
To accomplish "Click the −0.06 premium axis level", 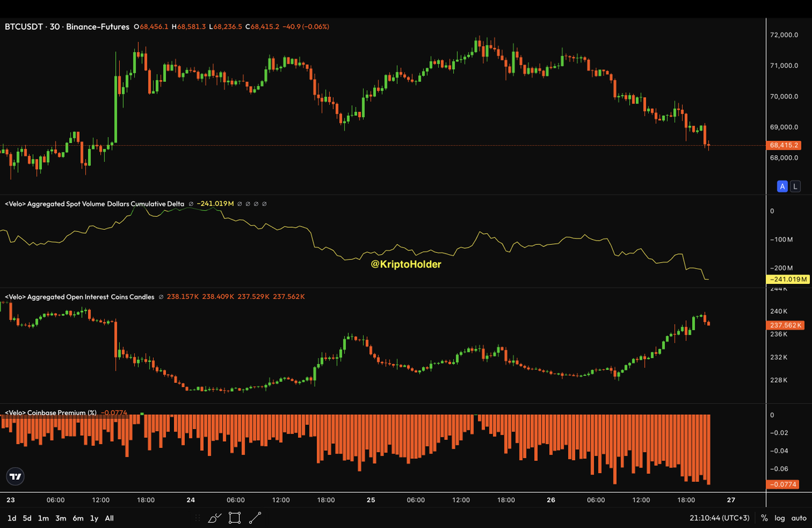I will coord(779,469).
